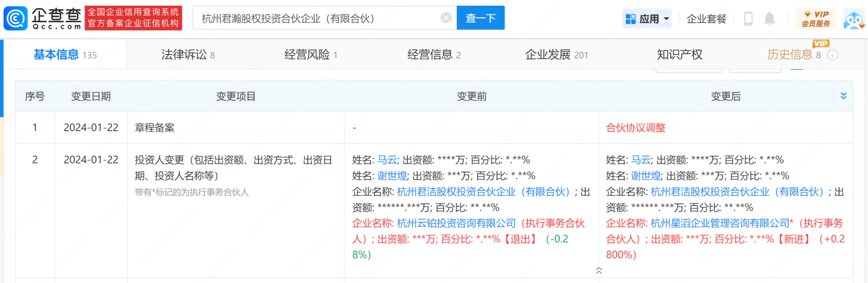This screenshot has width=868, height=283.
Task: Click 投资人变更 change item text
Action: [233, 167]
